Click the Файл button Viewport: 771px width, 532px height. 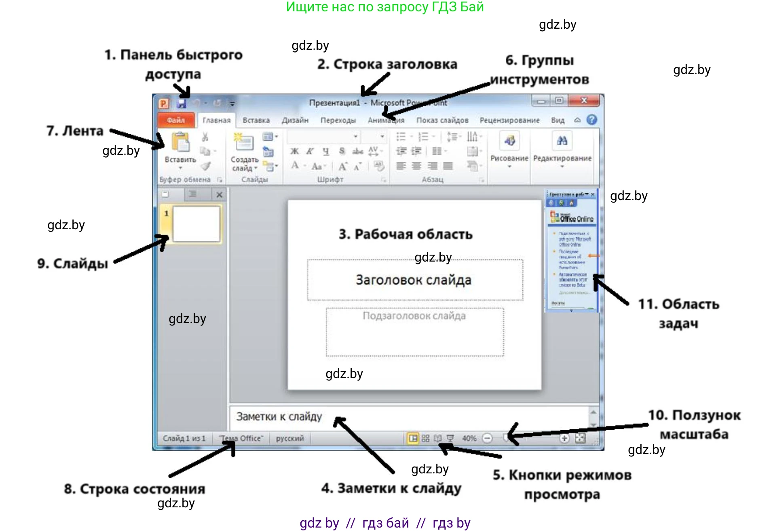coord(175,120)
